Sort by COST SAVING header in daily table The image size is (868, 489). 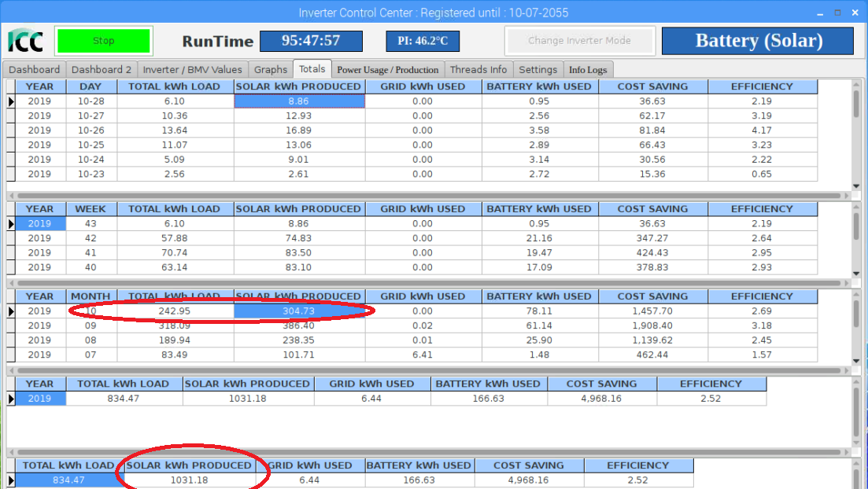coord(652,86)
